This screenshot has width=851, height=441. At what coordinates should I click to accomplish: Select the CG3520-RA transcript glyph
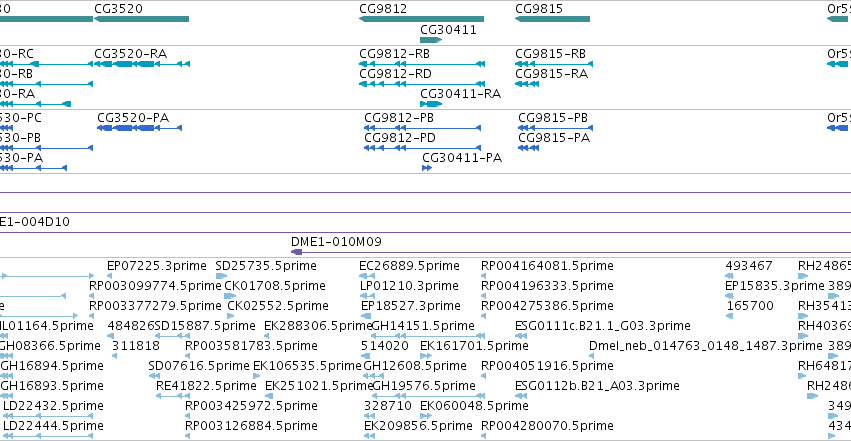point(142,64)
